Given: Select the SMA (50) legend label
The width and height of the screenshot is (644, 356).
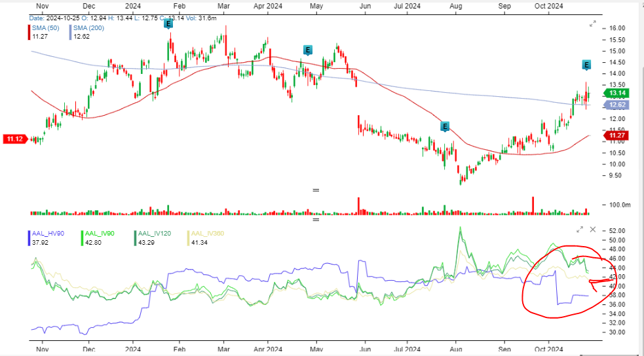Looking at the screenshot, I should (46, 28).
